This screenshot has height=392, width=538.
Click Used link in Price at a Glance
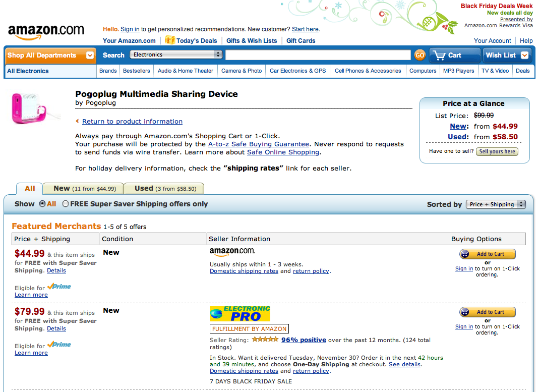pyautogui.click(x=457, y=137)
